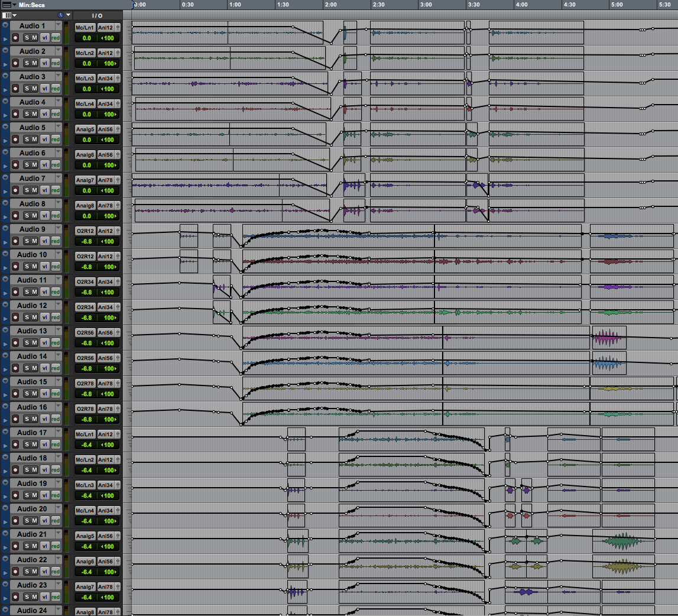Viewport: 678px width, 616px height.
Task: Click the -6.4 volume field on Audio 18
Action: click(x=86, y=470)
